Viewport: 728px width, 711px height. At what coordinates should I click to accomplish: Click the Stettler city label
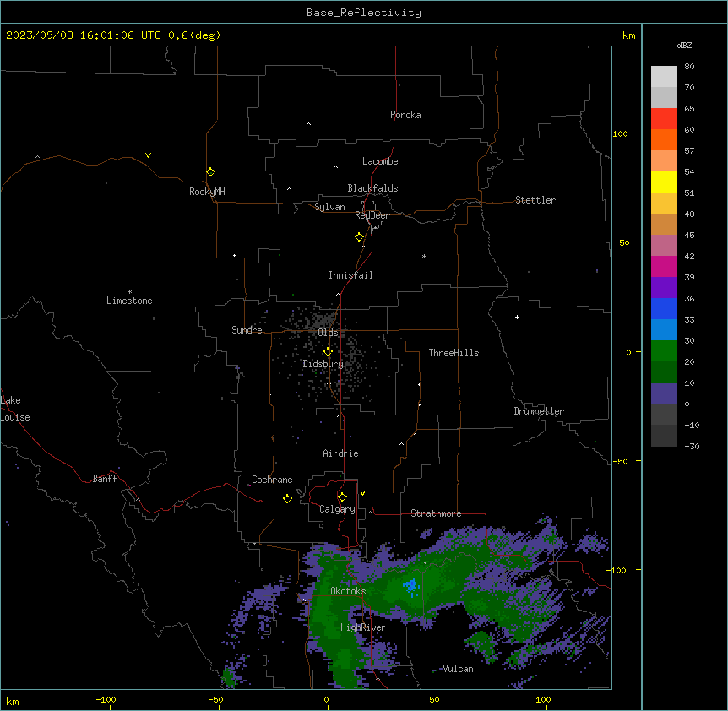pos(535,200)
